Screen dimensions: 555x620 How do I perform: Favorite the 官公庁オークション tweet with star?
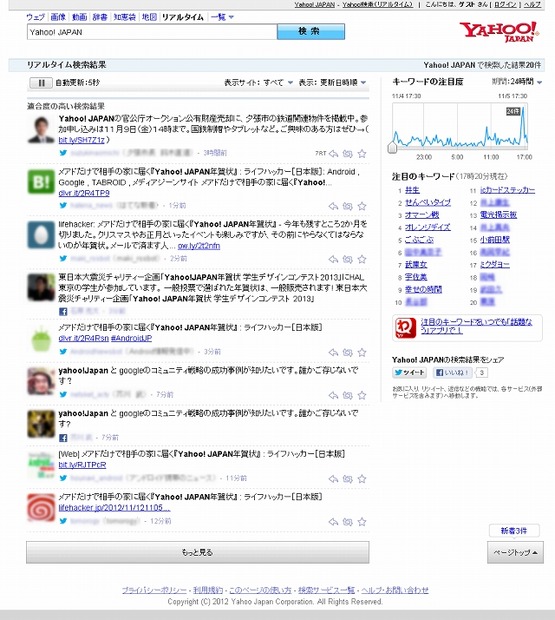[x=362, y=153]
